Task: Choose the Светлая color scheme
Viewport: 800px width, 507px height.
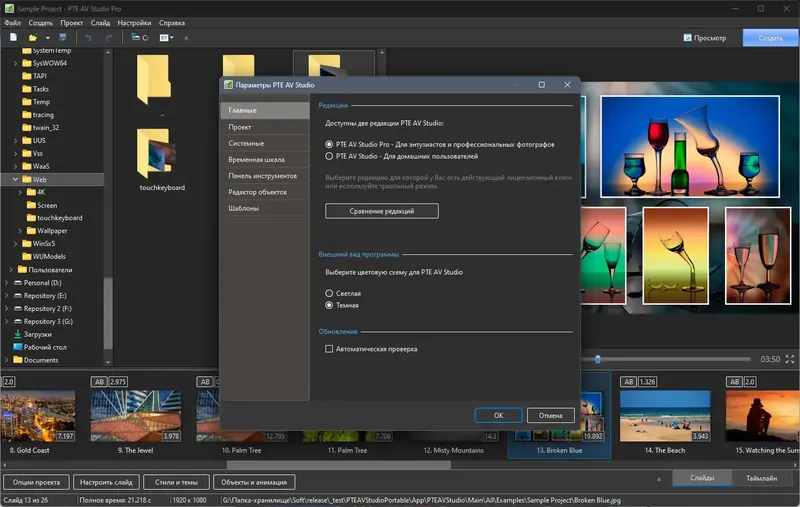Action: pos(329,293)
